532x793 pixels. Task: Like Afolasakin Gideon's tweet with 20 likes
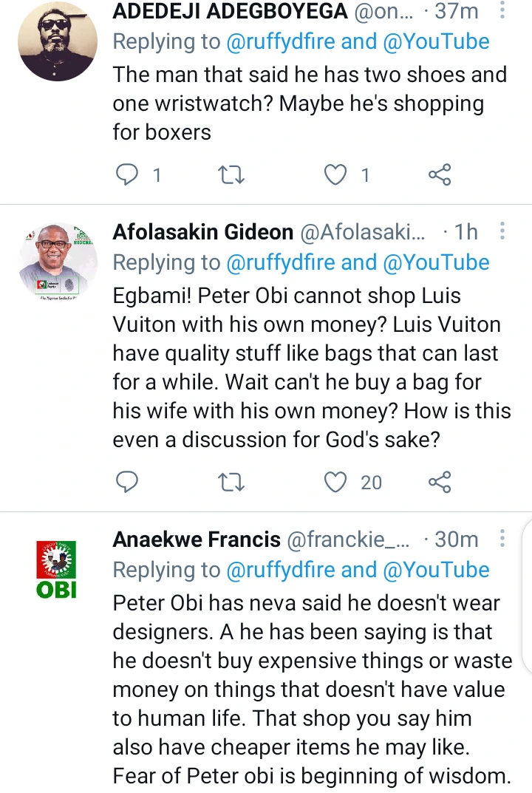coord(336,483)
